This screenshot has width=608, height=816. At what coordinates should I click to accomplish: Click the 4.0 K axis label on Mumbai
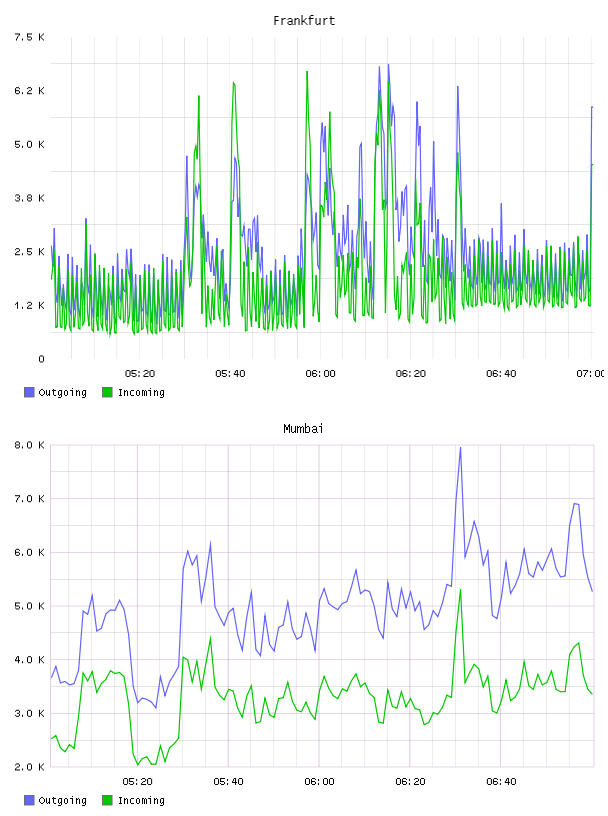[29, 659]
